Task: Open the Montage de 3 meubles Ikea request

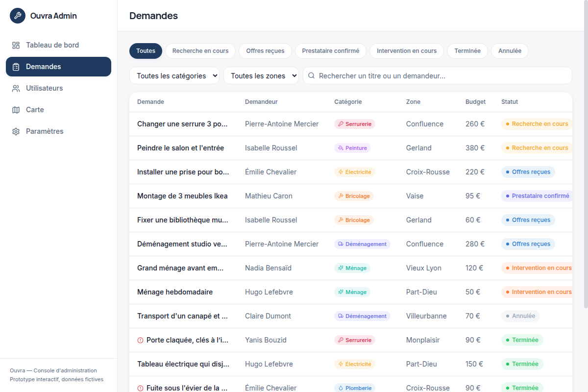Action: 182,196
